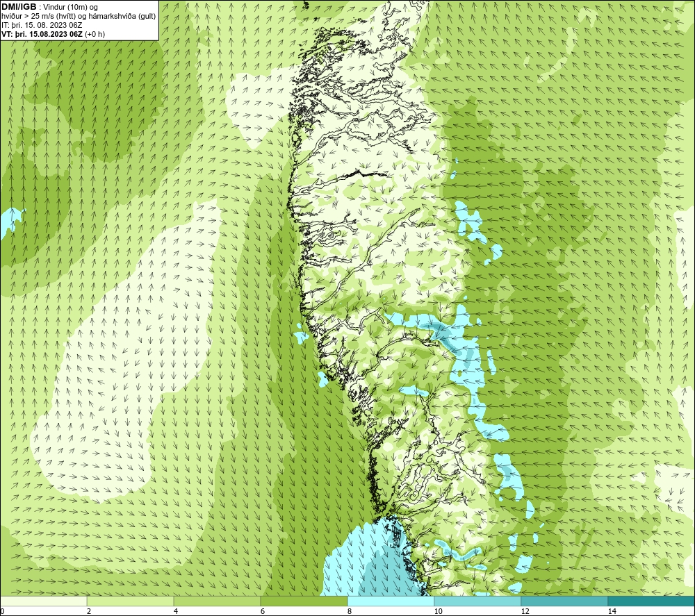
Task: Click the 'DMI/IGB' title text
Action: click(x=19, y=7)
